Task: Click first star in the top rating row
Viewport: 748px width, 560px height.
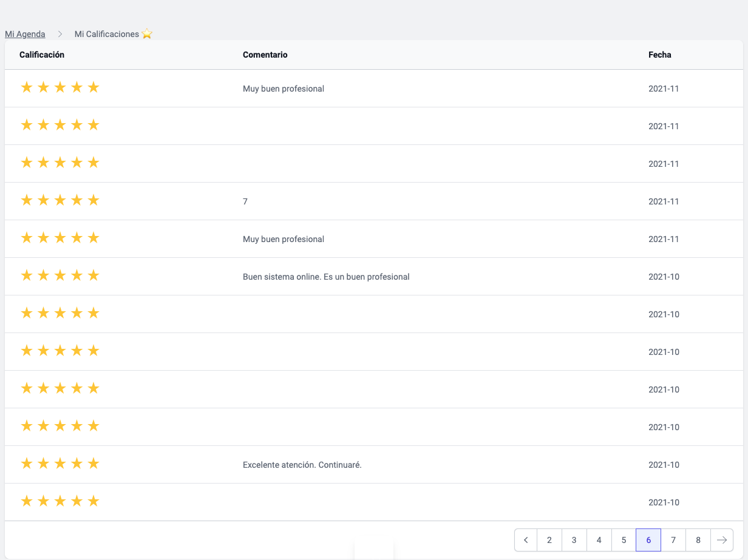Action: [27, 88]
